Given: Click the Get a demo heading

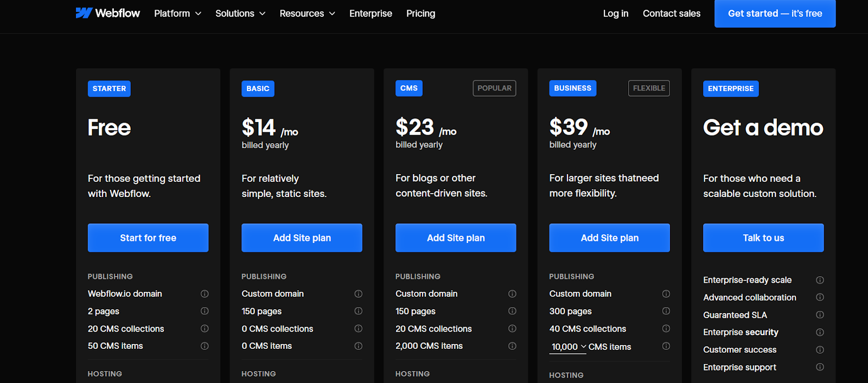Looking at the screenshot, I should coord(763,127).
